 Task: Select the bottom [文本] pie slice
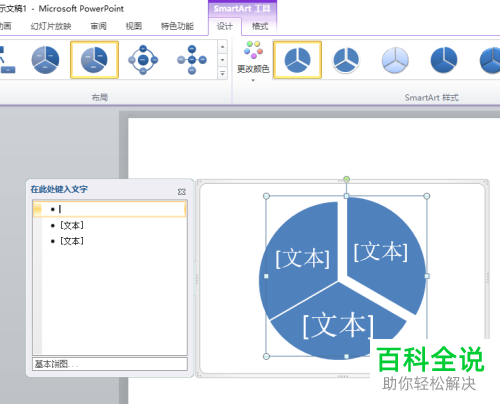tap(338, 325)
